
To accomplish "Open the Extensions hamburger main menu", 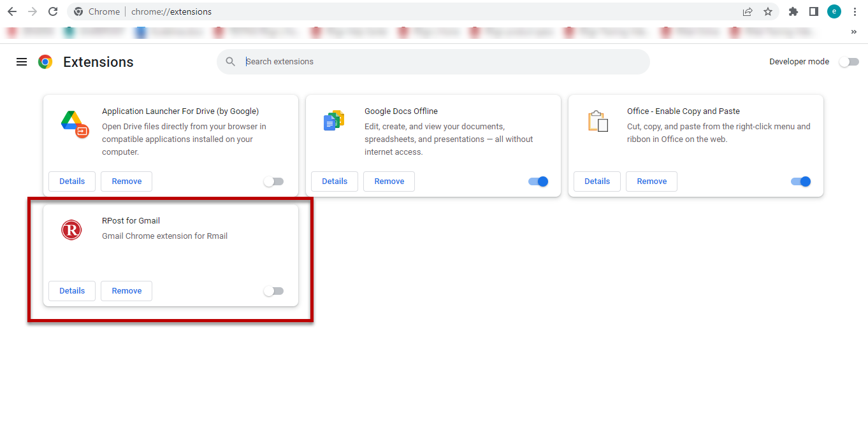I will pos(22,62).
